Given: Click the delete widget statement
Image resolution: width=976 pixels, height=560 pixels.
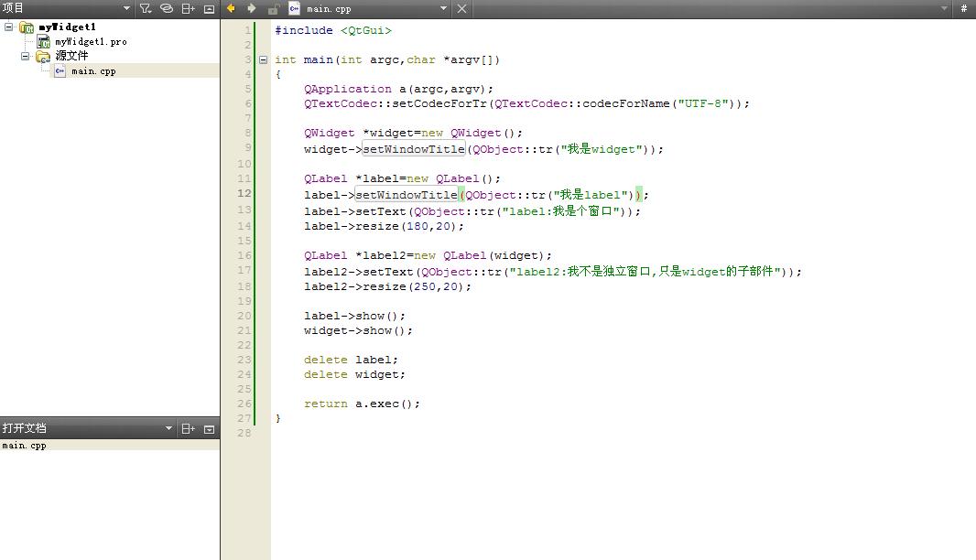Looking at the screenshot, I should (355, 374).
